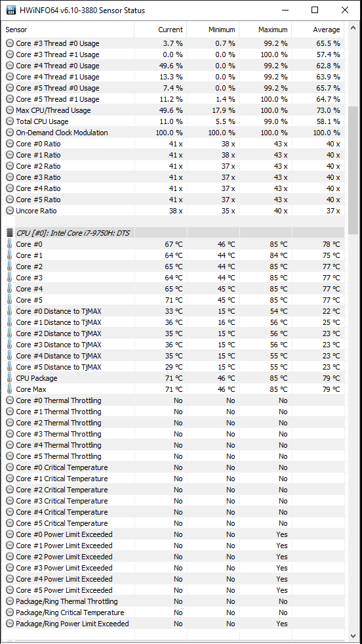Click the vertical scrollbar thumb
The height and width of the screenshot is (644, 362).
[x=353, y=170]
